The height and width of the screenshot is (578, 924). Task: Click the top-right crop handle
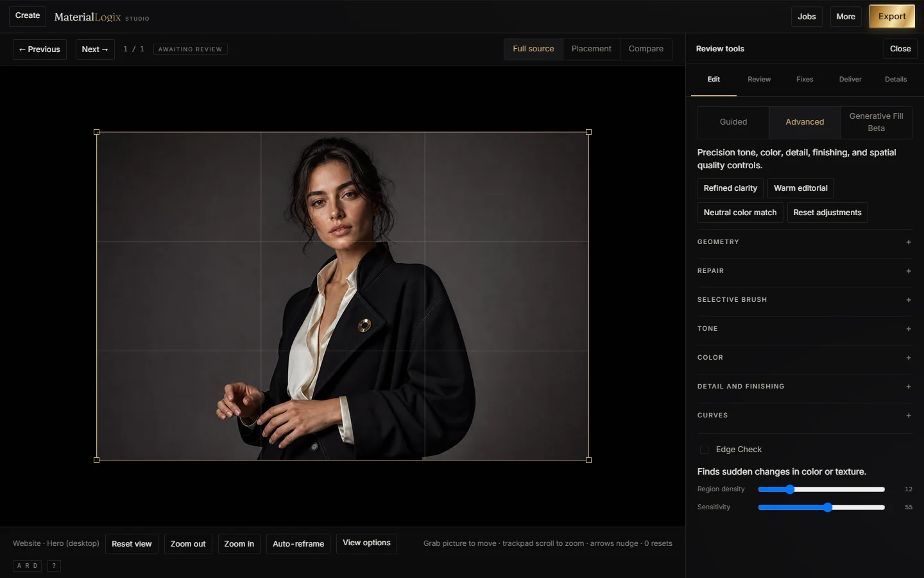589,132
